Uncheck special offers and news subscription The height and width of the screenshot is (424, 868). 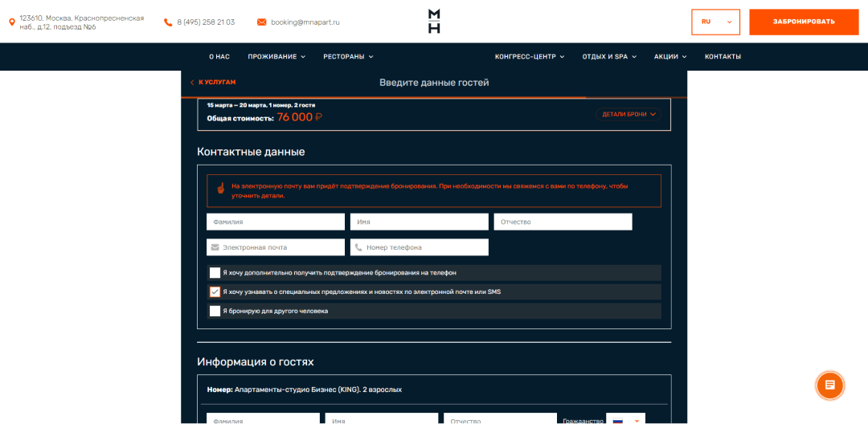[x=215, y=291]
